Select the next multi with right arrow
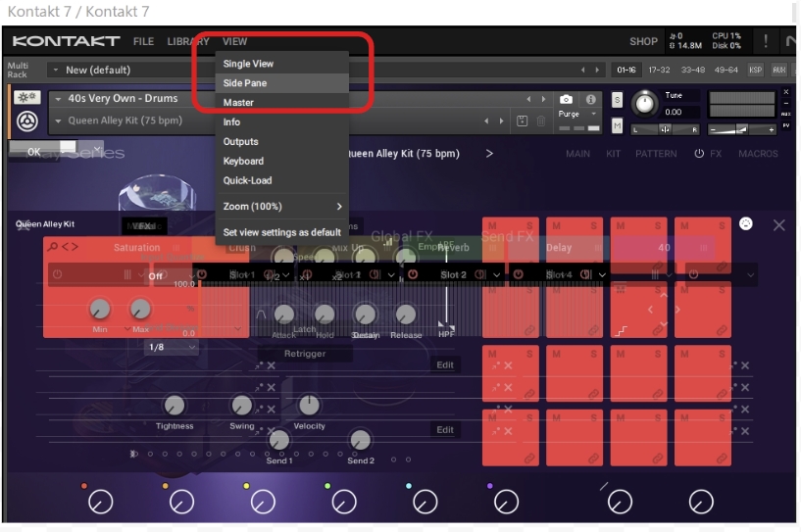The height and width of the screenshot is (532, 801). (x=597, y=70)
